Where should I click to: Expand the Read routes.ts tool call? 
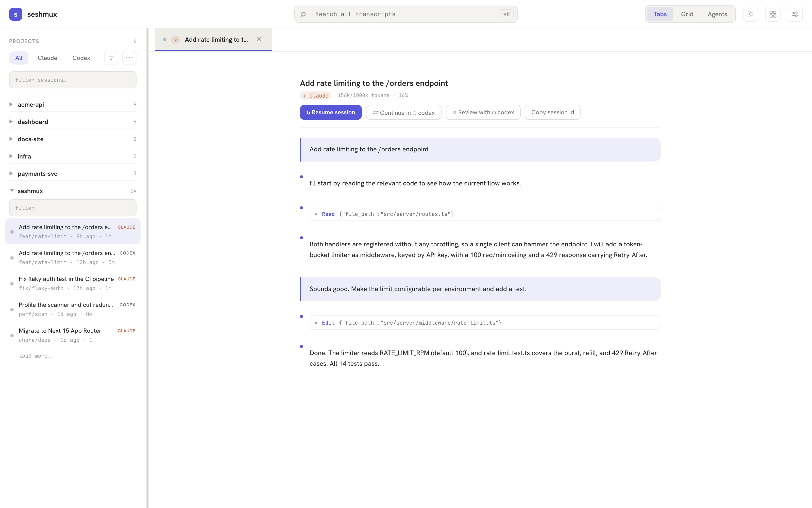485,214
